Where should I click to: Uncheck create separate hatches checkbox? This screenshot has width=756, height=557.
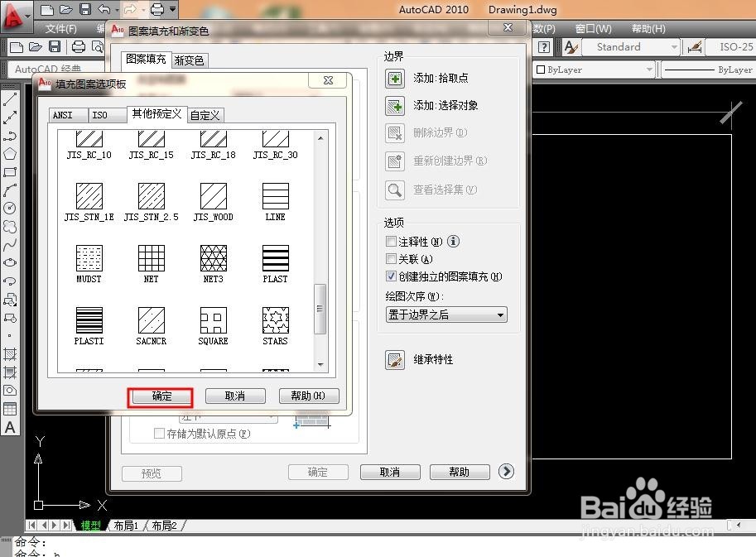pyautogui.click(x=391, y=276)
